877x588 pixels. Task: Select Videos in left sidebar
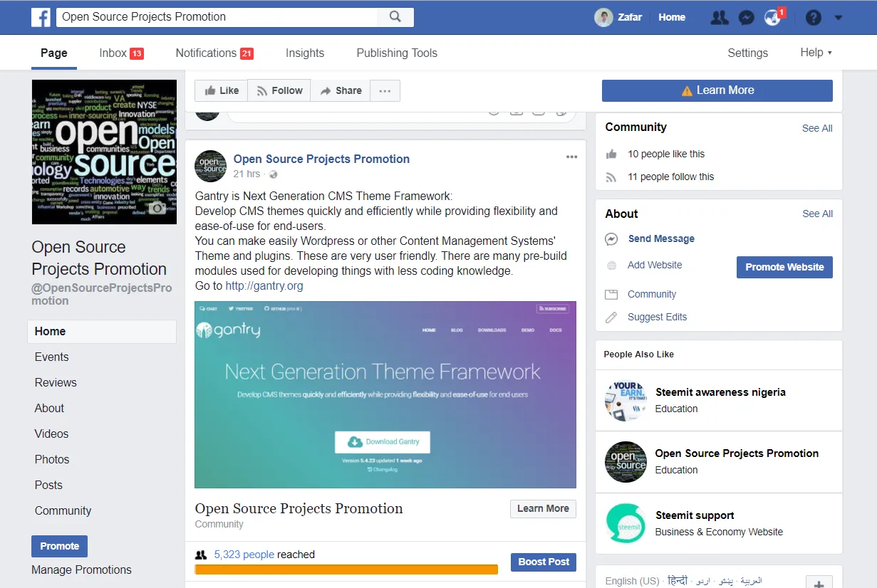click(52, 434)
